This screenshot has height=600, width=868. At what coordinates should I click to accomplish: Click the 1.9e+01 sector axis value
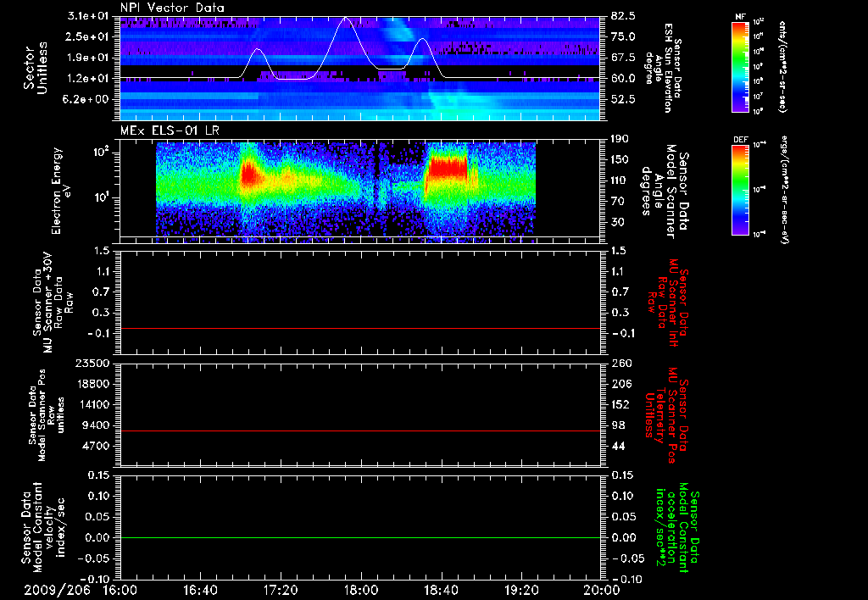[x=89, y=58]
